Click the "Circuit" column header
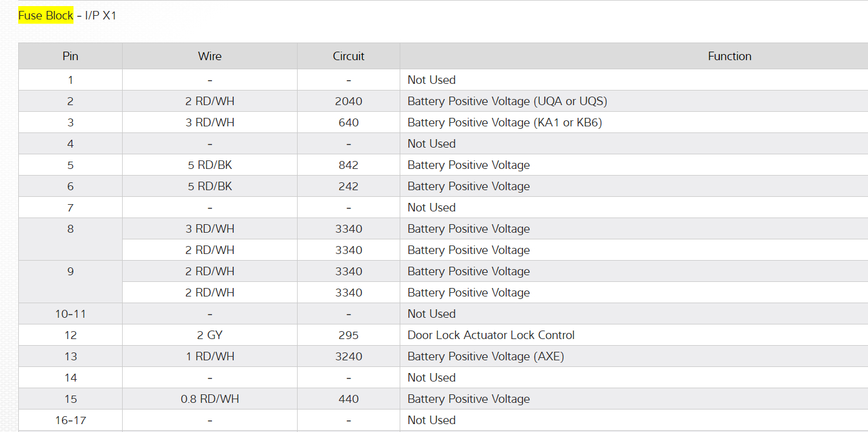This screenshot has width=868, height=432. 349,57
